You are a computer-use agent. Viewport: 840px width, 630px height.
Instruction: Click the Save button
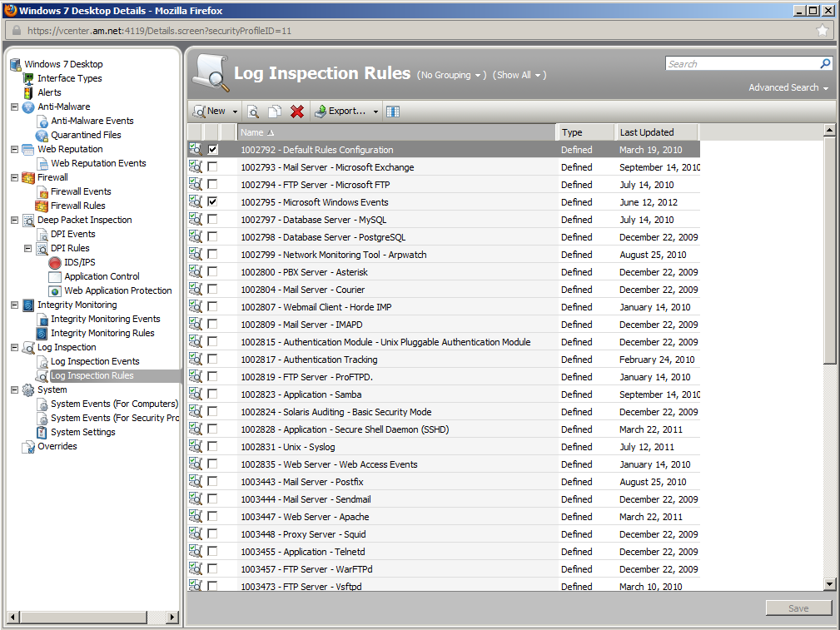(x=798, y=608)
